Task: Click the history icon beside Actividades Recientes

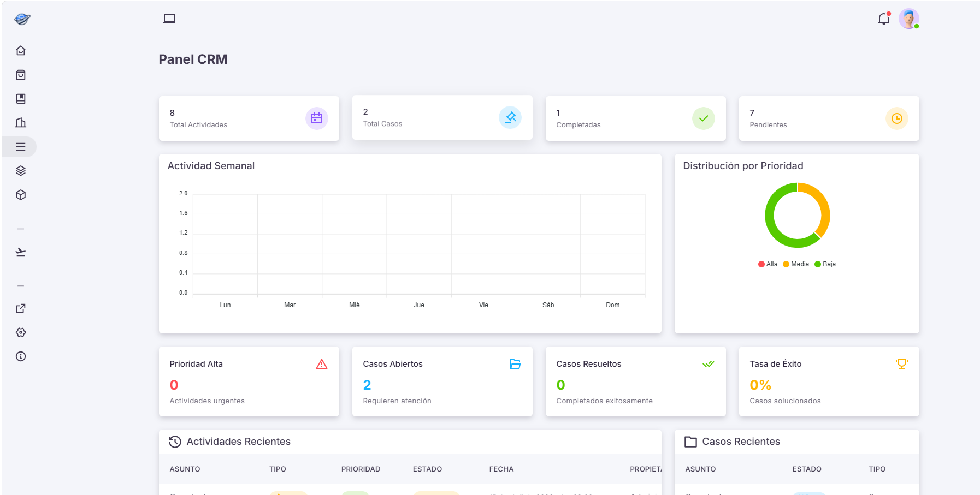Action: click(175, 442)
